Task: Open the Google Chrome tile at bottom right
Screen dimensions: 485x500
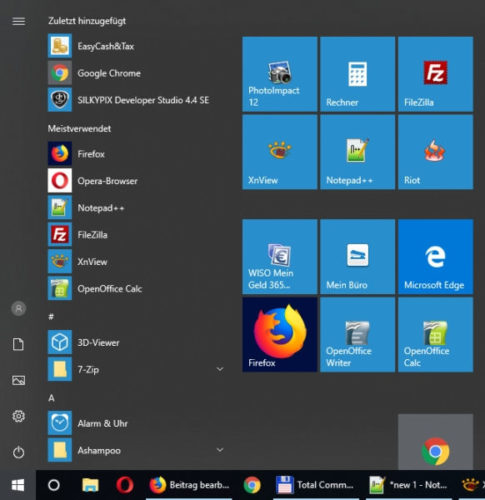Action: click(436, 442)
